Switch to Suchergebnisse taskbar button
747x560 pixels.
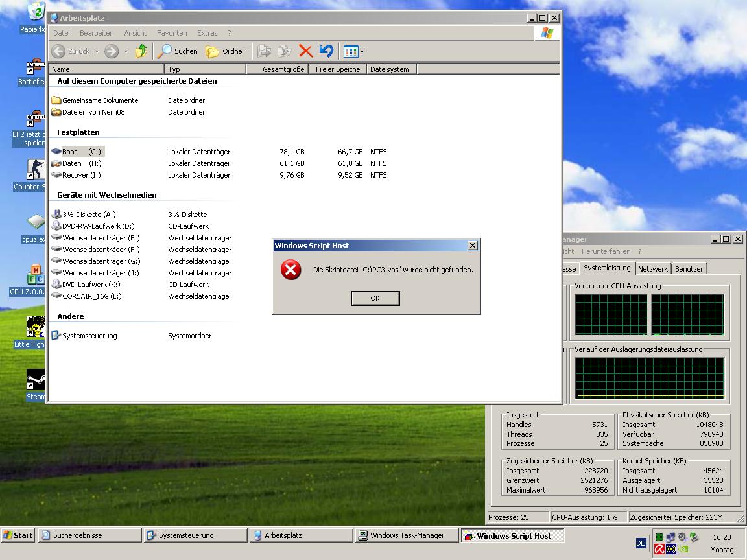click(x=90, y=535)
